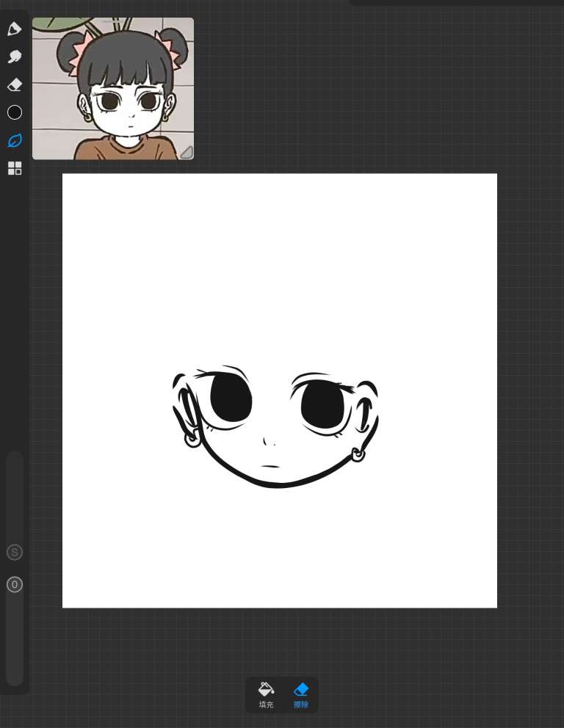Choose the 填充 fill bucket option
Image resolution: width=564 pixels, height=728 pixels.
pos(266,694)
